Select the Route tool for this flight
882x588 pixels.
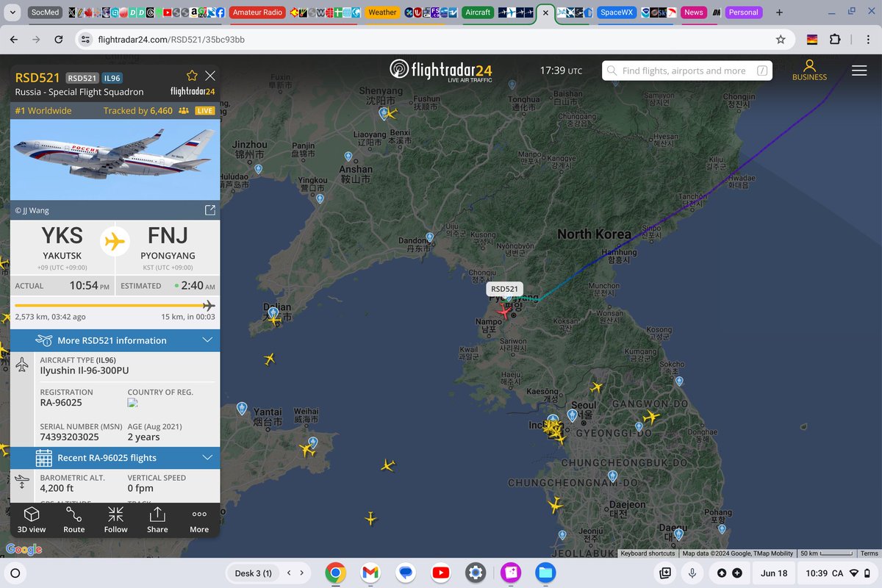pos(73,520)
